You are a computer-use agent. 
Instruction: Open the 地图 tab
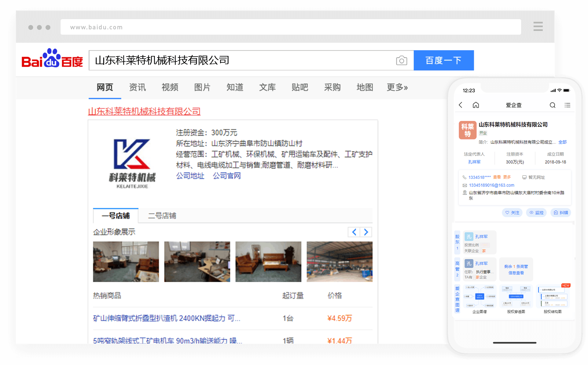click(365, 87)
